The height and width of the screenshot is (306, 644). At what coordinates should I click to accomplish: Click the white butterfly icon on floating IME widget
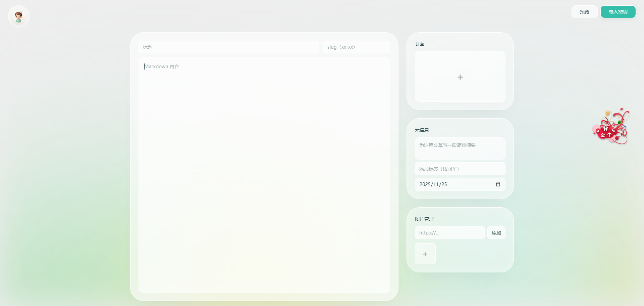tap(605, 129)
